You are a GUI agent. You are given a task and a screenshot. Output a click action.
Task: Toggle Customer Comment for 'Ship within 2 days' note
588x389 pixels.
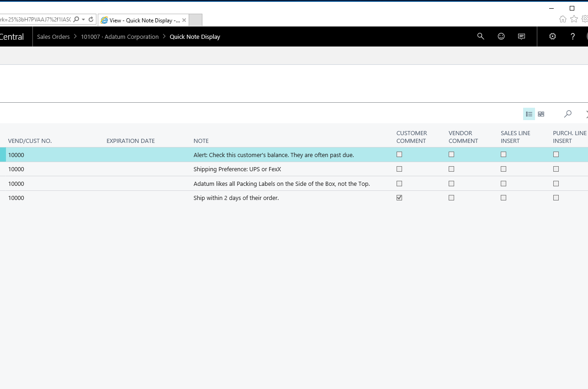coord(399,198)
